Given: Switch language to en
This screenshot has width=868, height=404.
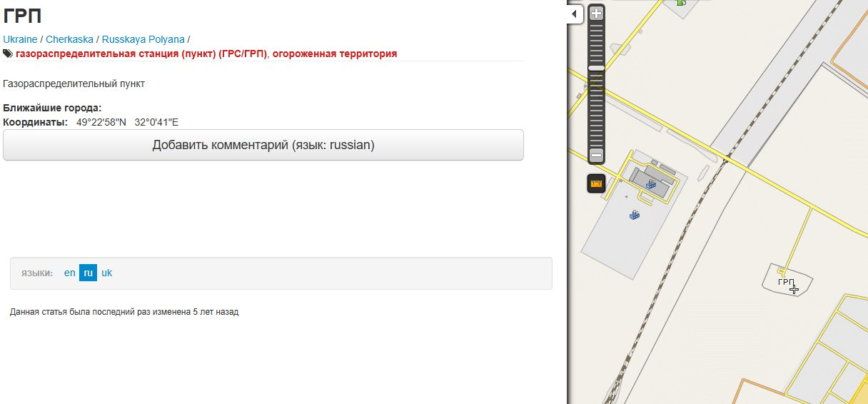Looking at the screenshot, I should [70, 273].
